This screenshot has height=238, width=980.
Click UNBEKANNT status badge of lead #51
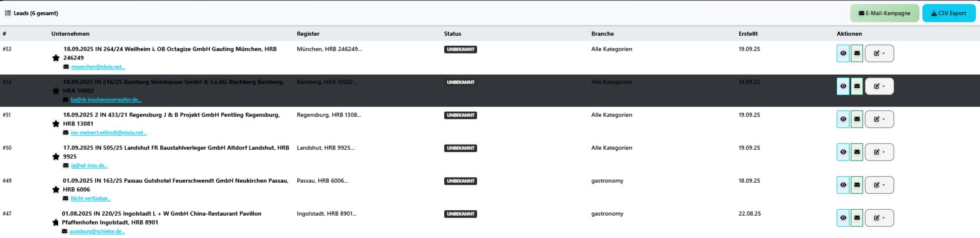click(x=461, y=115)
